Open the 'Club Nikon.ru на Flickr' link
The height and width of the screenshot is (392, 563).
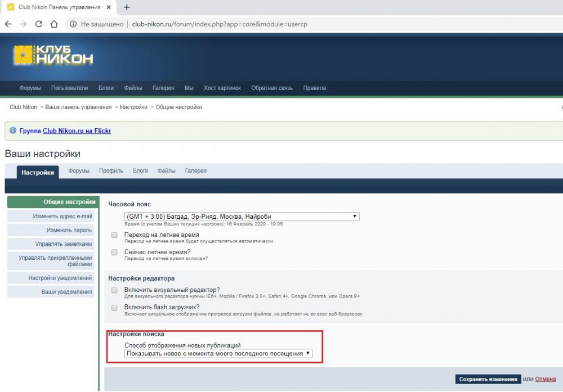click(77, 131)
